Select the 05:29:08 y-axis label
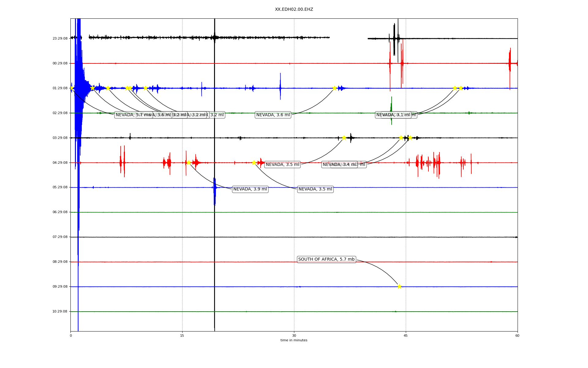This screenshot has width=588, height=368. (60, 187)
